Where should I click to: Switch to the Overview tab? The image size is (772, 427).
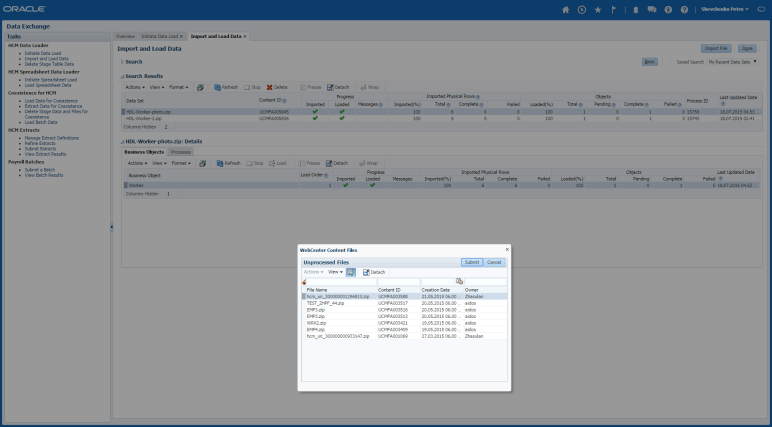(x=125, y=36)
